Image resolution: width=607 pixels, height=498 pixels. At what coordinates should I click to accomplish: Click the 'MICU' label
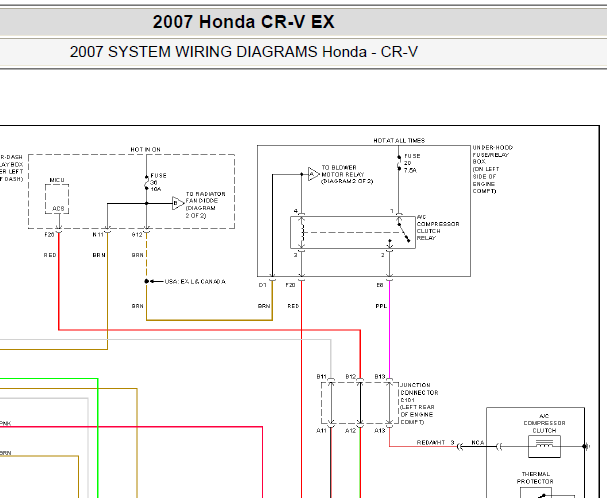tap(57, 180)
